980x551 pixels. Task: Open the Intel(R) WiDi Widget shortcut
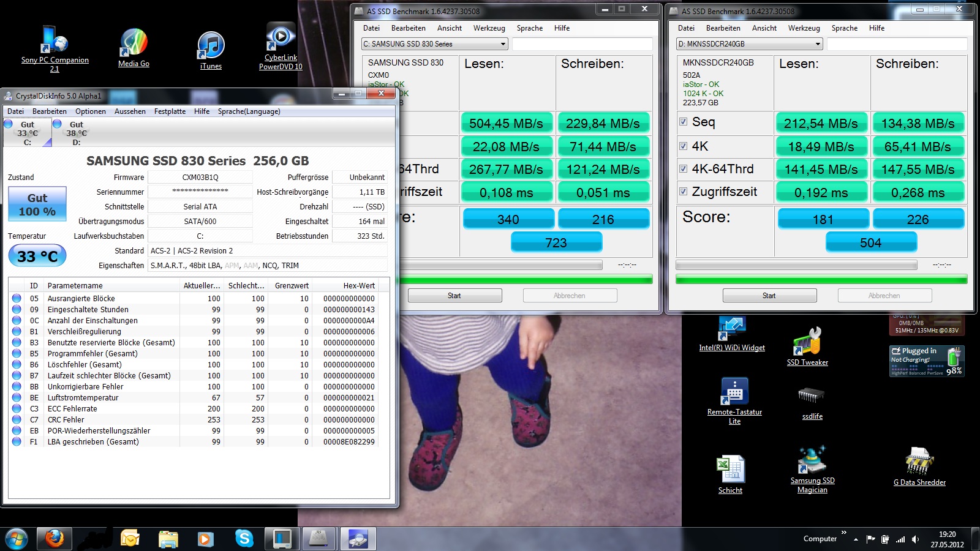732,334
